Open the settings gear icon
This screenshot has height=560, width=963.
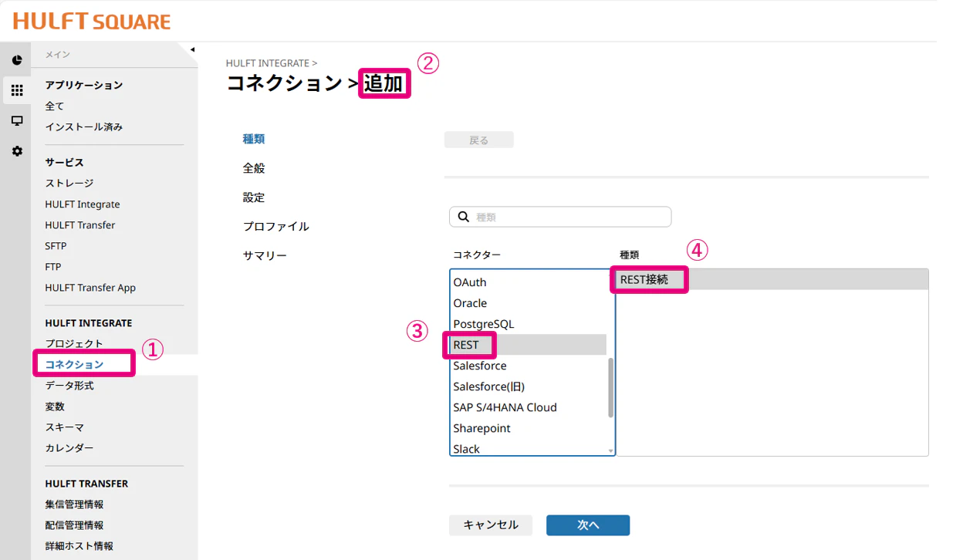(17, 151)
